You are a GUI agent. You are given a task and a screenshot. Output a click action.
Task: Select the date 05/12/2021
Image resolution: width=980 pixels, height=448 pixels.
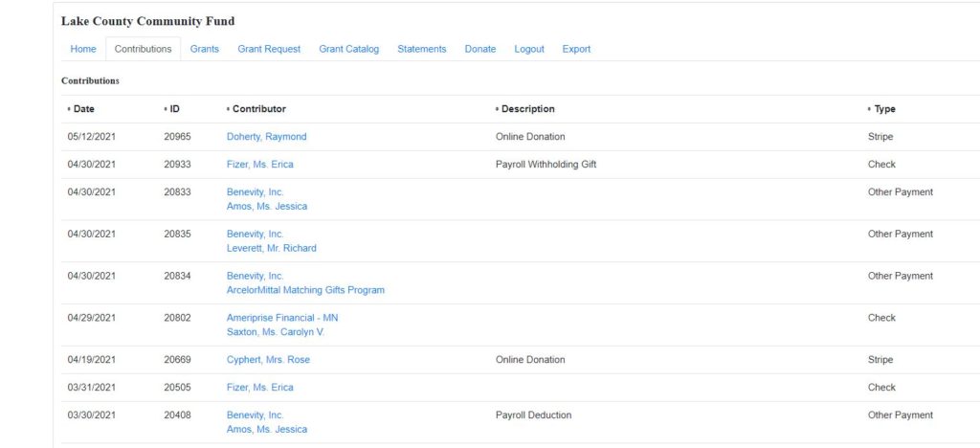(91, 136)
